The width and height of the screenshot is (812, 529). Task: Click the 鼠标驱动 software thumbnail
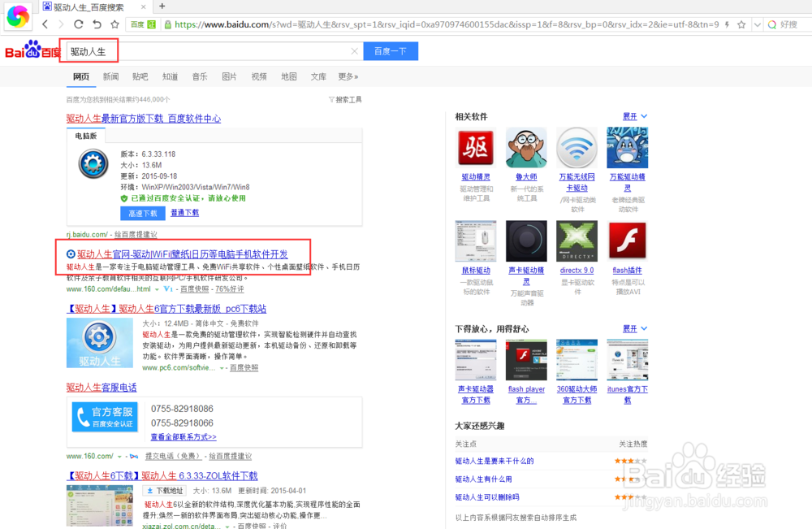[x=476, y=241]
